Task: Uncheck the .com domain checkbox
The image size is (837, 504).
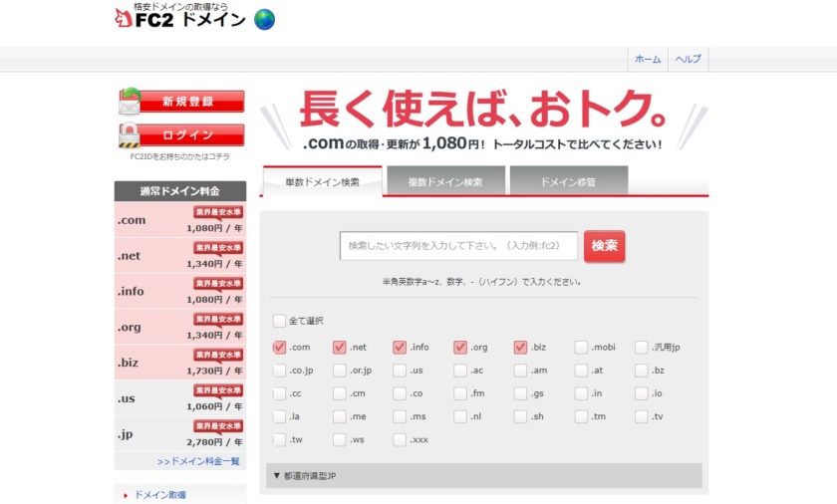Action: point(279,348)
